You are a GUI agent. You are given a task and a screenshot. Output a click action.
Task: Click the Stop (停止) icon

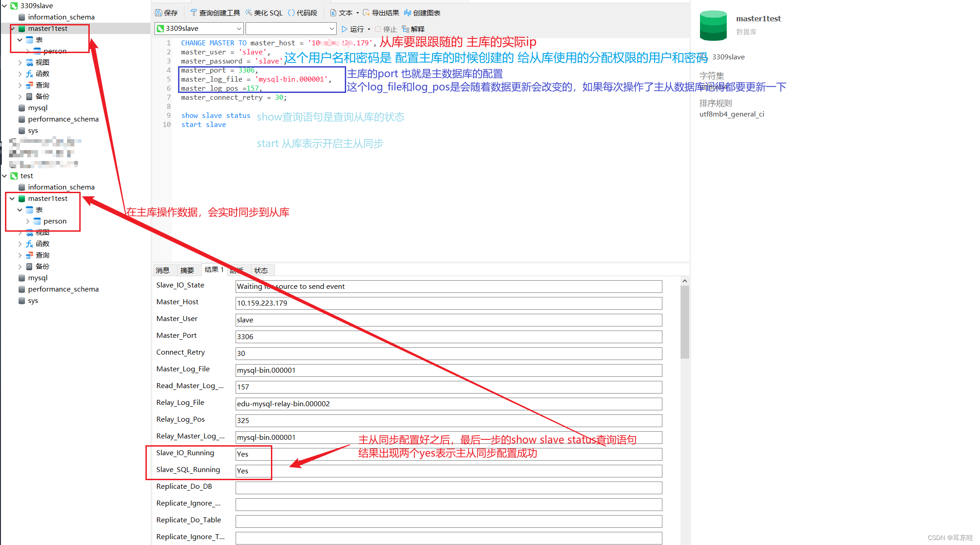click(x=378, y=29)
